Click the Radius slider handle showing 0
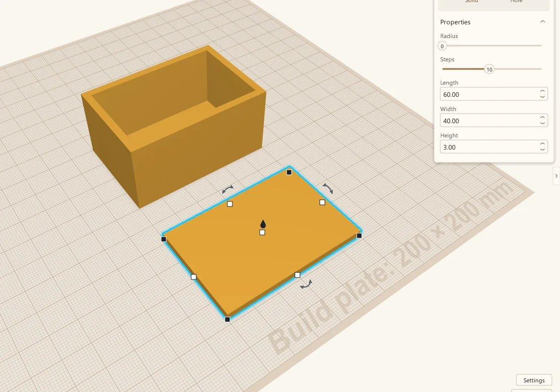This screenshot has height=392, width=560. tap(442, 46)
